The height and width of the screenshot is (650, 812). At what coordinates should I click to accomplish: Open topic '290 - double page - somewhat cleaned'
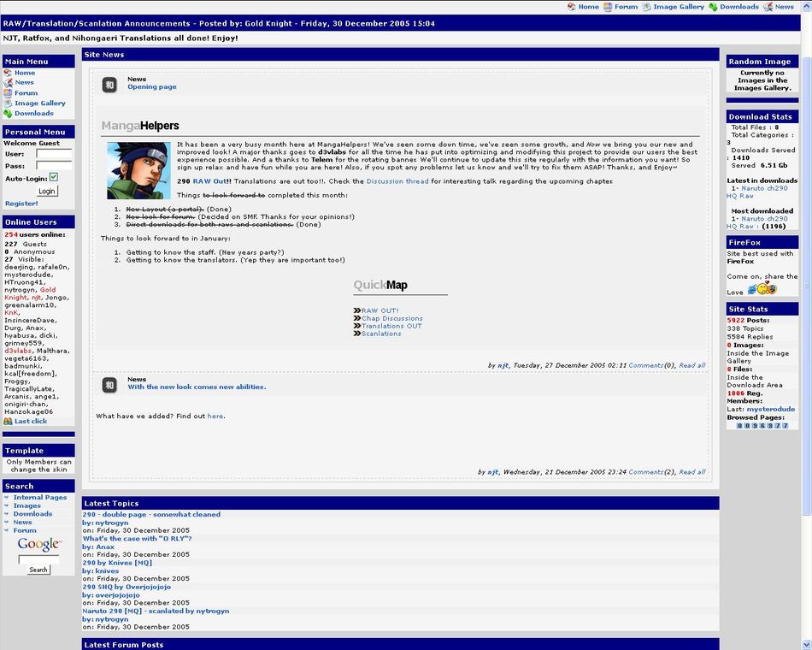(151, 514)
